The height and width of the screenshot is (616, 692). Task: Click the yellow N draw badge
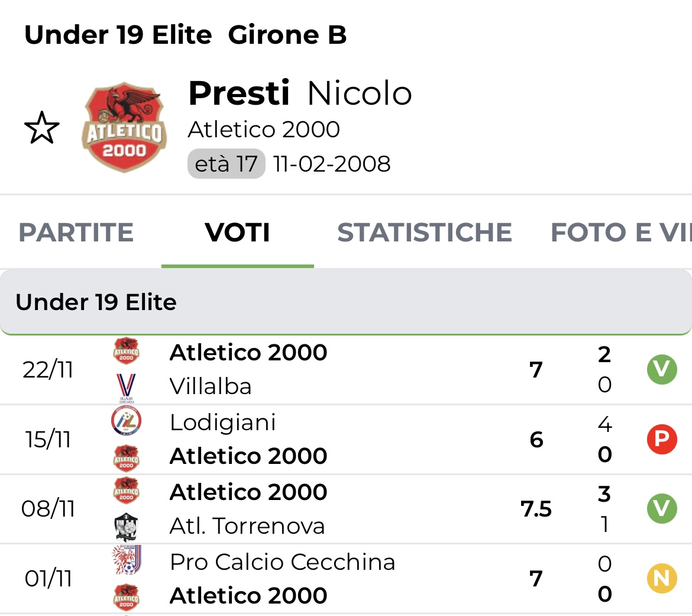pyautogui.click(x=661, y=578)
